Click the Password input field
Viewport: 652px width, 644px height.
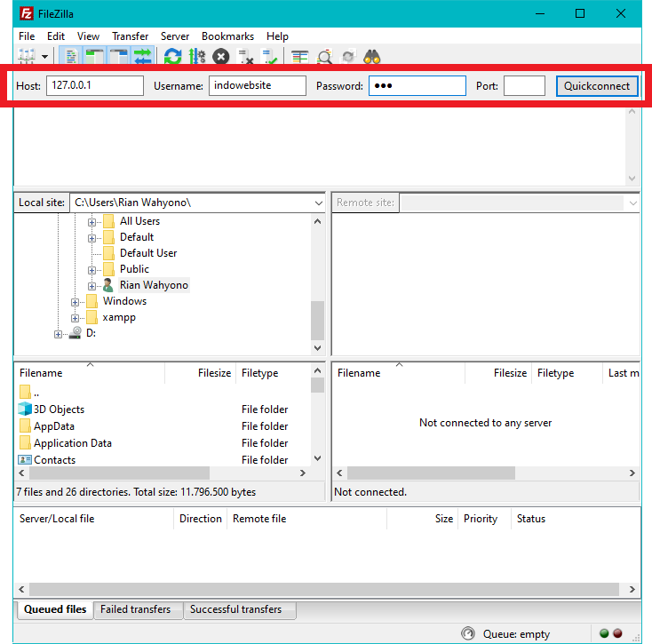[417, 85]
